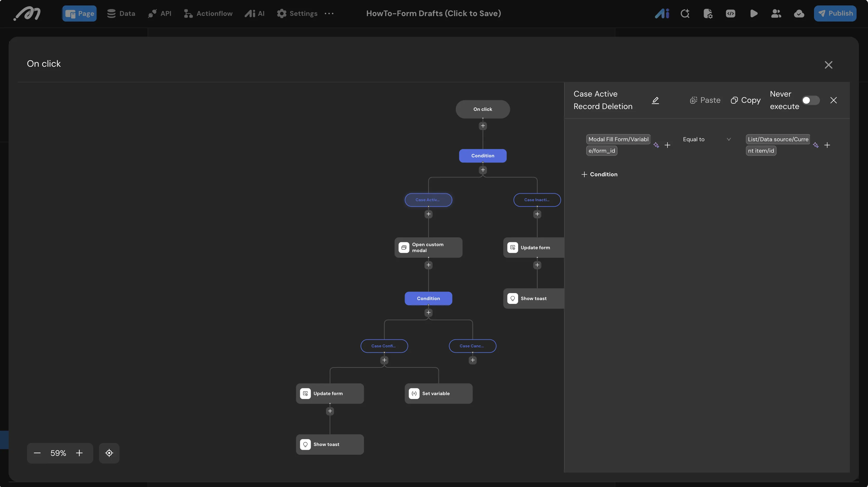The image size is (868, 487).
Task: Select the Update form node under Case Inacti...
Action: (534, 248)
